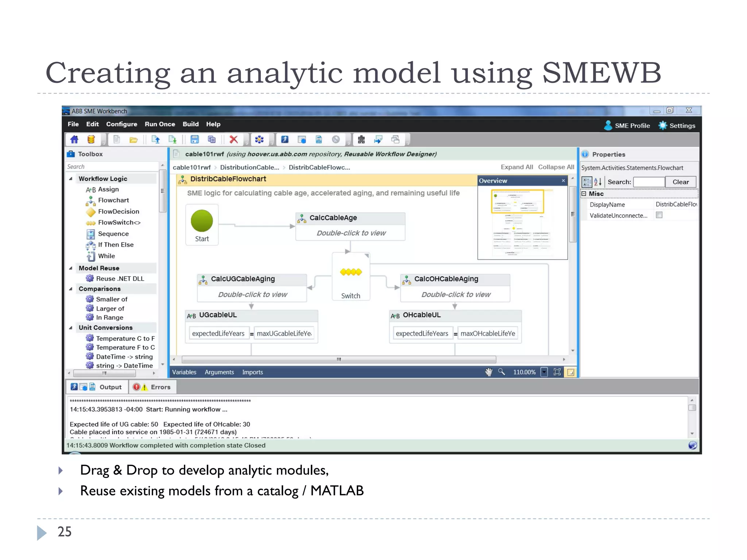This screenshot has width=747, height=560.
Task: Open the Build menu
Action: (x=190, y=124)
